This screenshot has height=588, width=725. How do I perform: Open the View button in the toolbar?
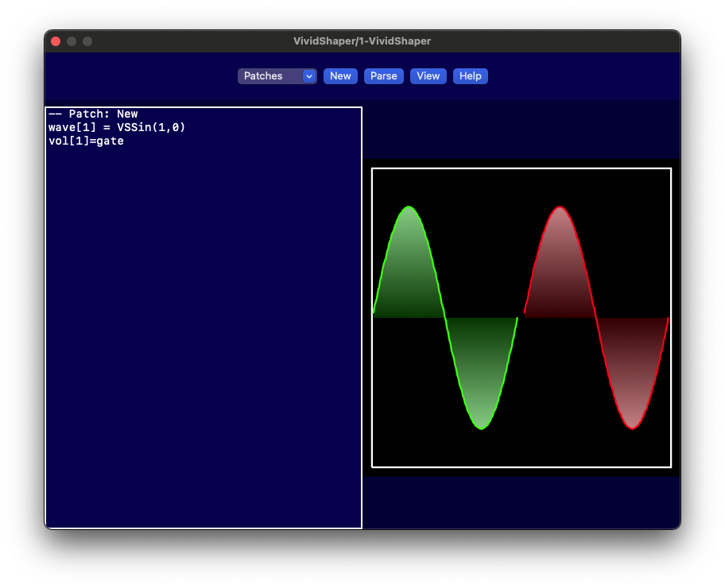click(428, 76)
